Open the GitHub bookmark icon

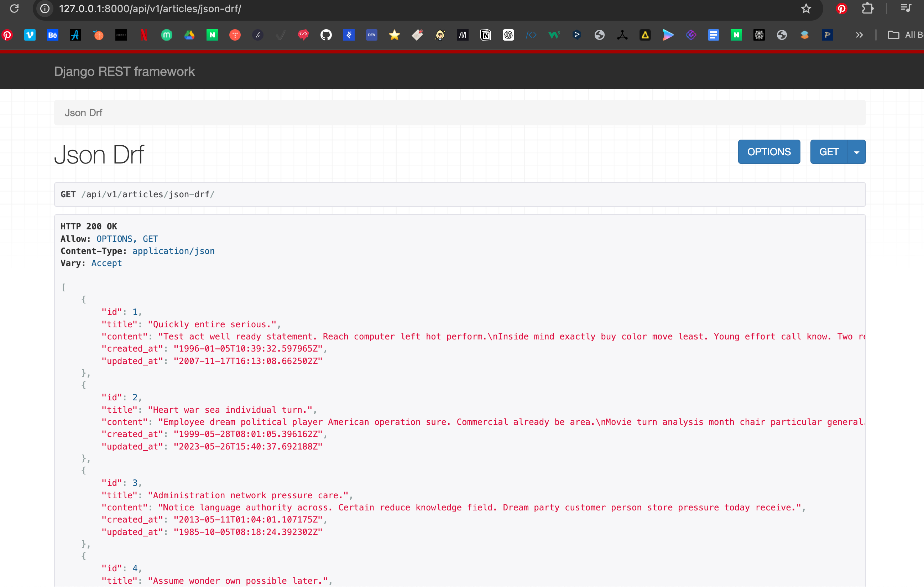click(326, 35)
